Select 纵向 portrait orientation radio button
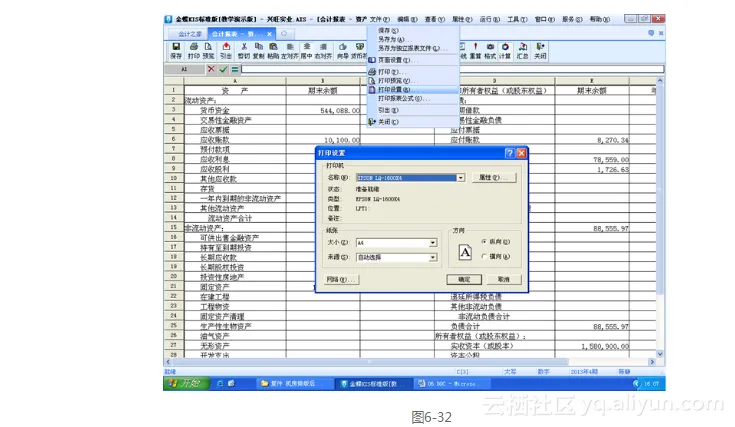Image resolution: width=735 pixels, height=427 pixels. tap(484, 241)
